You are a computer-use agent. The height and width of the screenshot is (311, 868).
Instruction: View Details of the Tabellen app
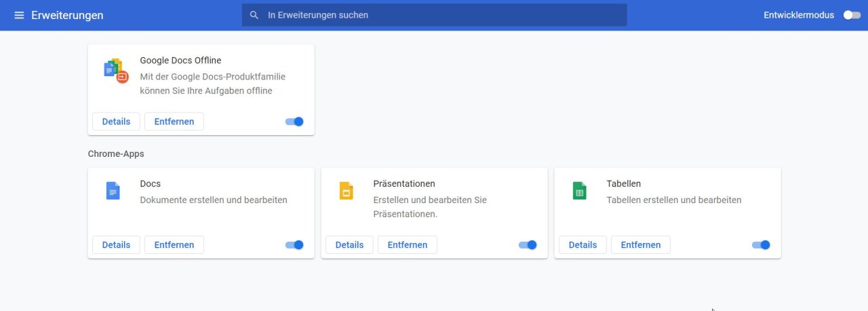(583, 245)
